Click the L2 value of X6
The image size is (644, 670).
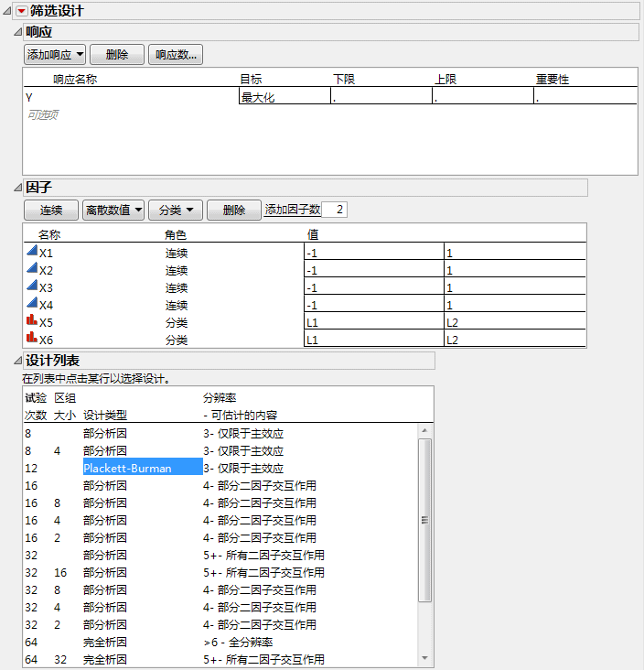(515, 339)
